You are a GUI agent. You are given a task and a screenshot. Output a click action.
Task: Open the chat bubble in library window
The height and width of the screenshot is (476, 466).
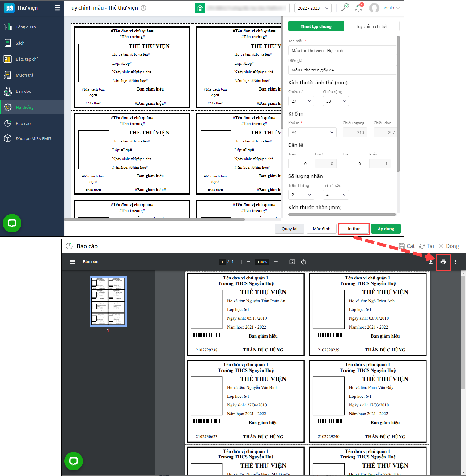tap(12, 223)
